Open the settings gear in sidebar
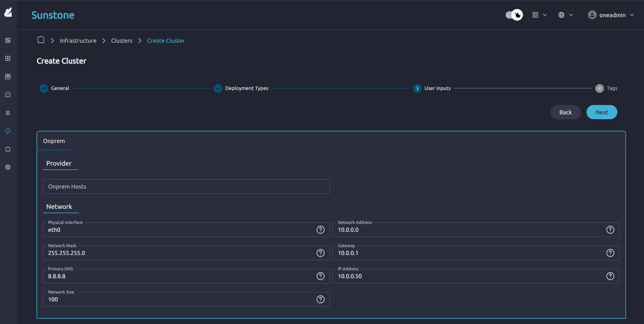 8,167
